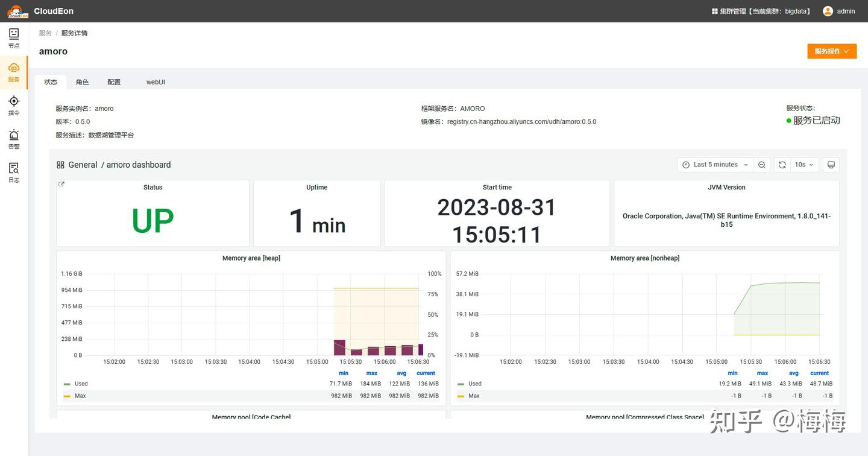The image size is (868, 456).
Task: Click the cycle view mode icon
Action: pyautogui.click(x=831, y=164)
